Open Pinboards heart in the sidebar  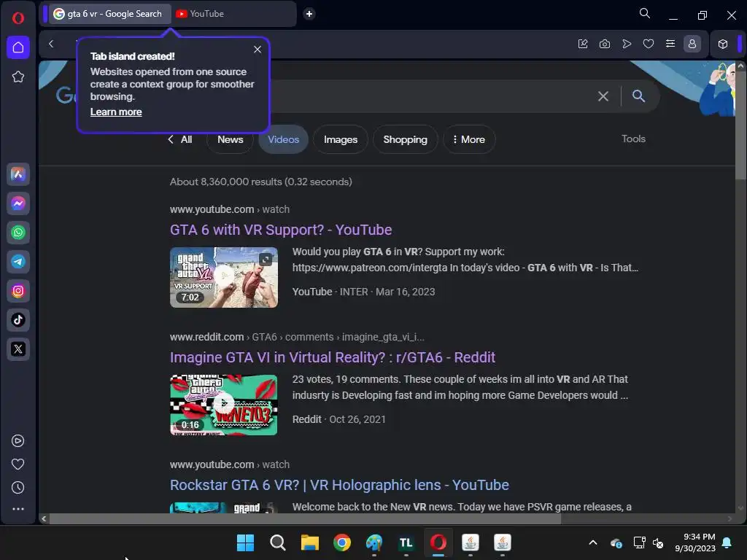point(18,464)
